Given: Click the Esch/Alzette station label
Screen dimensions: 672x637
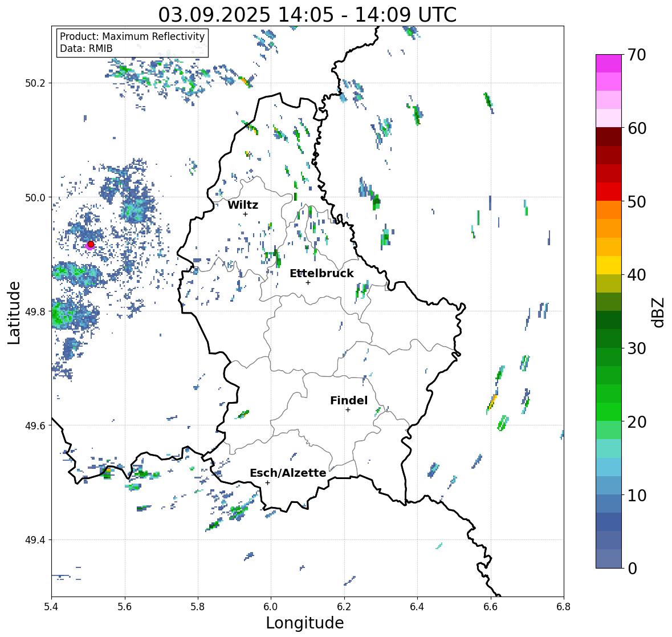Looking at the screenshot, I should [x=288, y=473].
